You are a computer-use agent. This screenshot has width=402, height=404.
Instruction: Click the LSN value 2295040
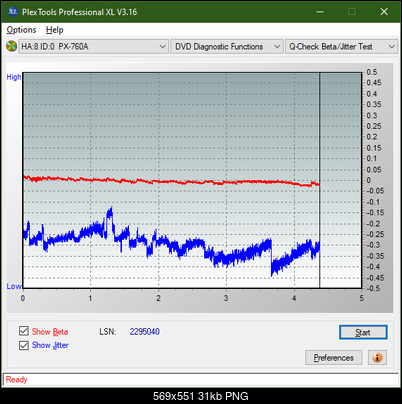click(x=145, y=332)
